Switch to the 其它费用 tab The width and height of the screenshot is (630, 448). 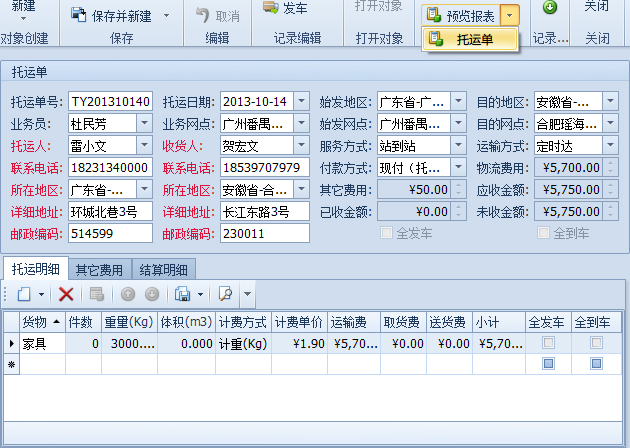101,269
